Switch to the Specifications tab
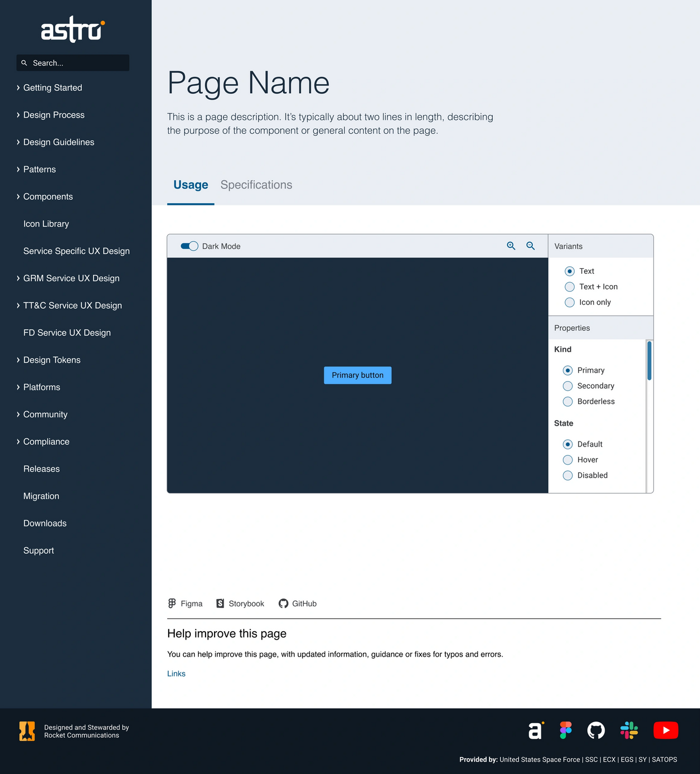Image resolution: width=700 pixels, height=774 pixels. (x=256, y=185)
